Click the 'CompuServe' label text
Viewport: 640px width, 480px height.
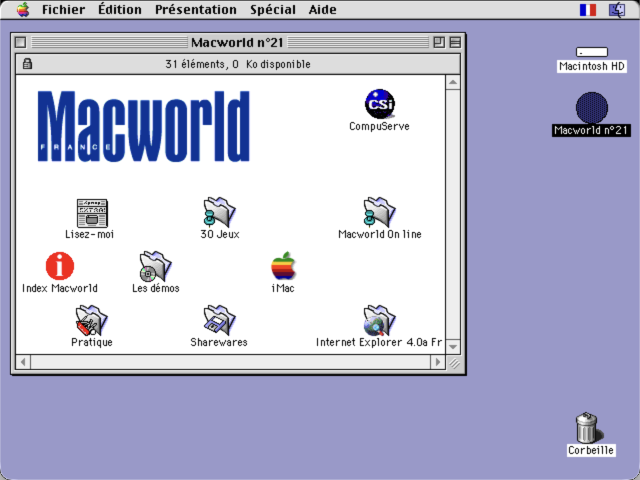[379, 126]
